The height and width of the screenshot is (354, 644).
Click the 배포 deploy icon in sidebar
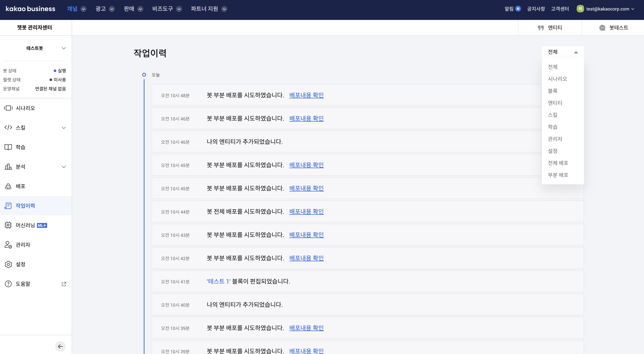tap(8, 186)
